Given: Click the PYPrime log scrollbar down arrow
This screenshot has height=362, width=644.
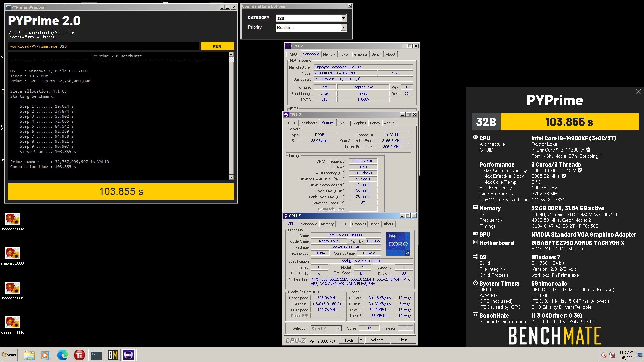Looking at the screenshot, I should coord(231,177).
